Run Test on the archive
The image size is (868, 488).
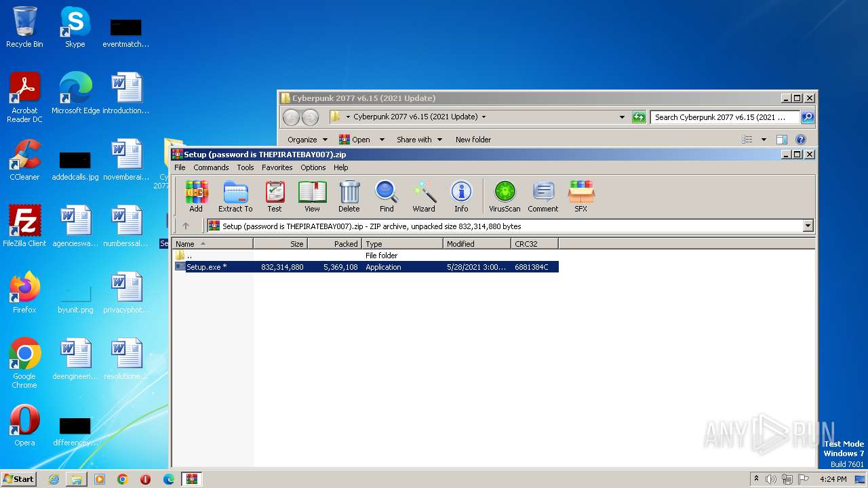pos(275,197)
